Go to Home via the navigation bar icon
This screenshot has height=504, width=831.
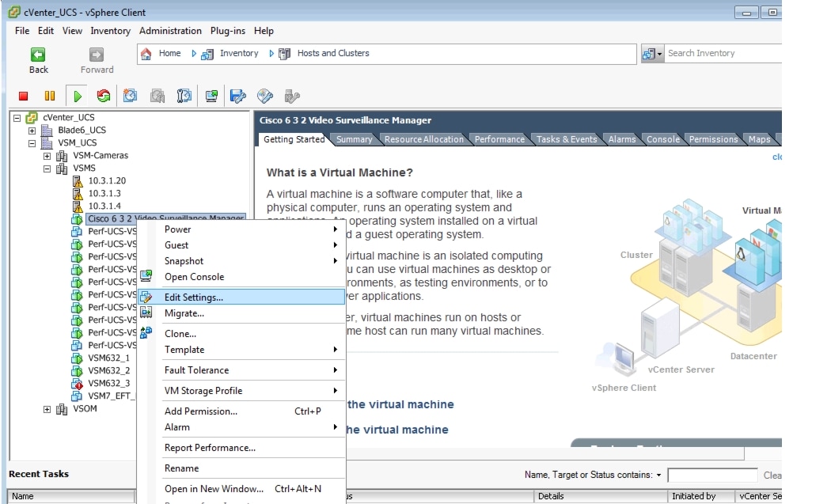(x=146, y=53)
